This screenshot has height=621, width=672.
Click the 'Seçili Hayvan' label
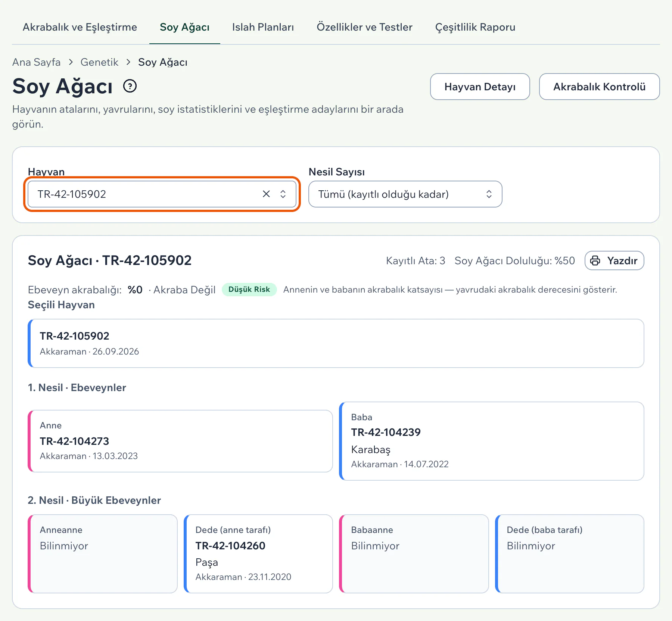(x=61, y=305)
